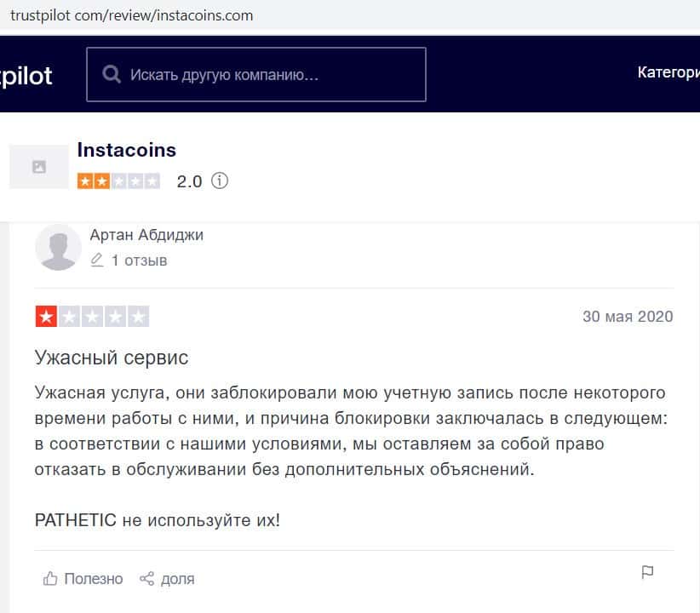Viewport: 700px width, 613px height.
Task: Click the one-star red review rating
Action: [92, 317]
